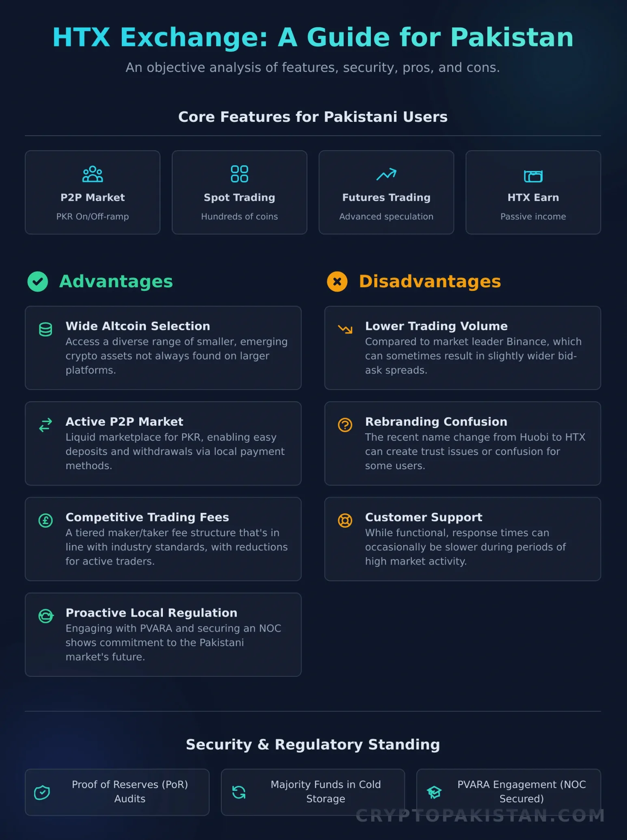Click the Futures Trading trend arrow icon
This screenshot has width=627, height=840.
click(x=386, y=175)
